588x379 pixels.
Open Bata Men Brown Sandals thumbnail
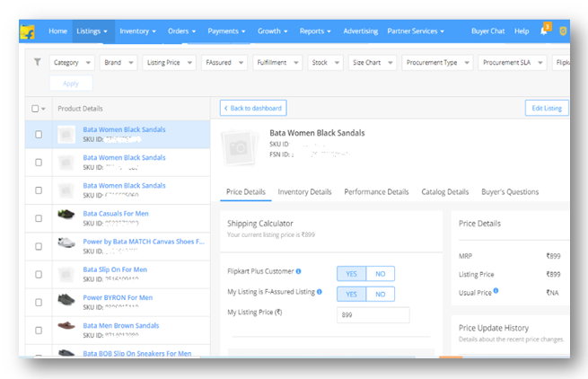pyautogui.click(x=66, y=326)
